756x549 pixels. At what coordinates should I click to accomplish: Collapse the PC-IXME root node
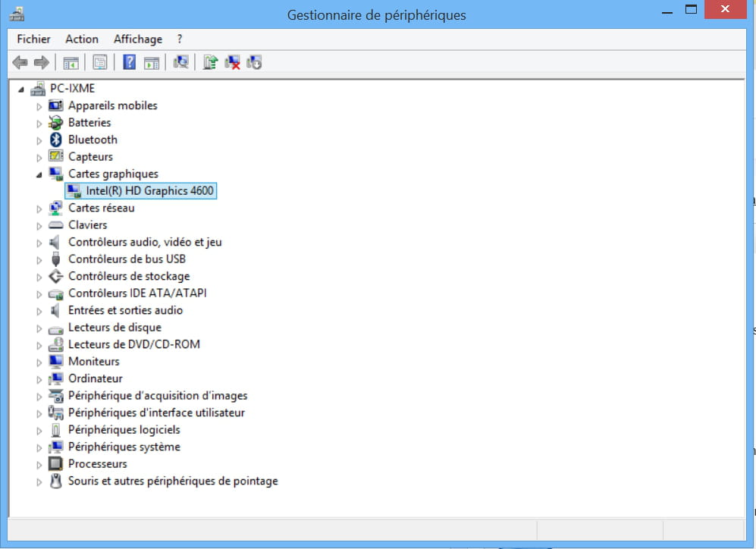(x=20, y=89)
